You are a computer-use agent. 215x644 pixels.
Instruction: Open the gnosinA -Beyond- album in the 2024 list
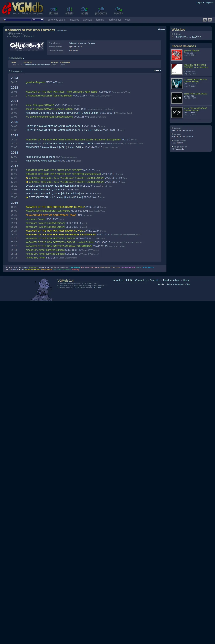[x=35, y=82]
